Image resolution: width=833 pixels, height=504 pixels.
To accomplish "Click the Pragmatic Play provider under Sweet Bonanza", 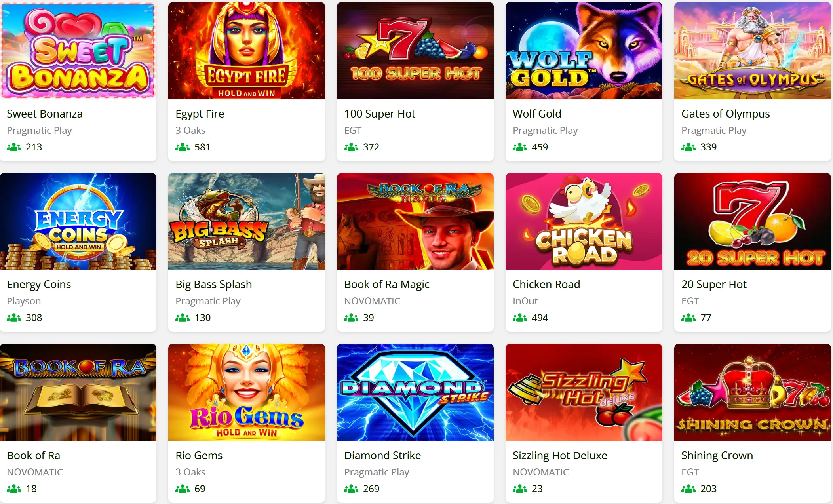I will click(39, 130).
